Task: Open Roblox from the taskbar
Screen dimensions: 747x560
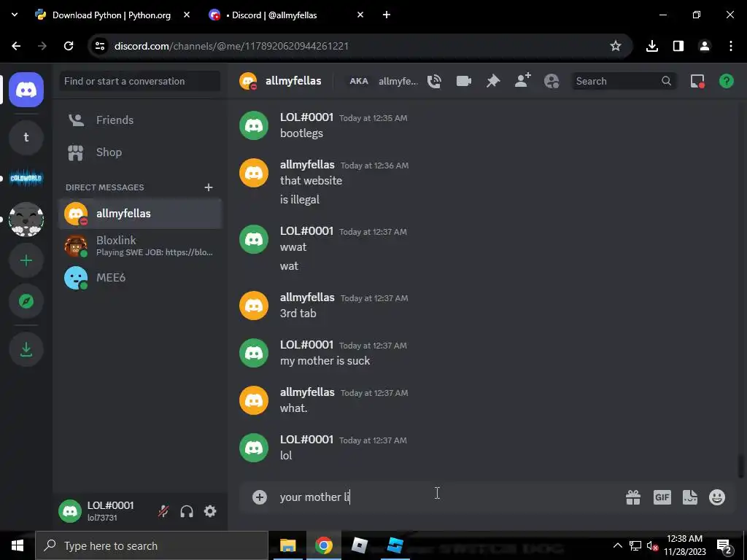Action: click(x=359, y=545)
